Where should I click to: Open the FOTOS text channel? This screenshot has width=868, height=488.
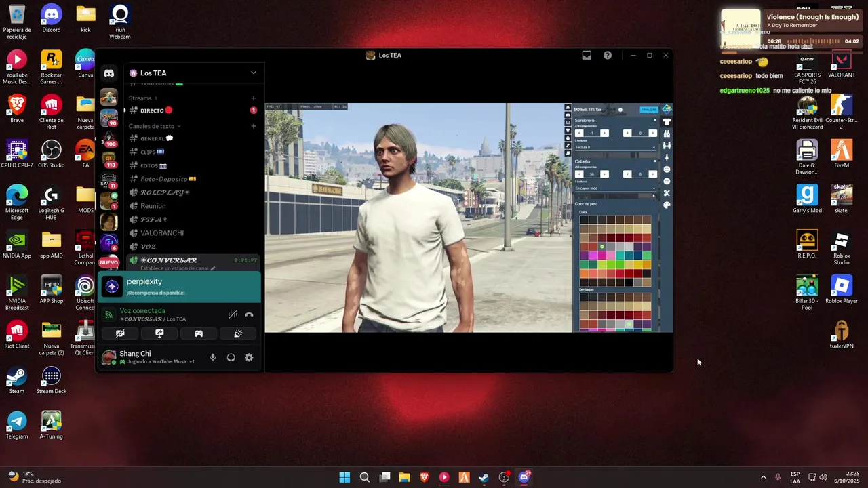193,165
